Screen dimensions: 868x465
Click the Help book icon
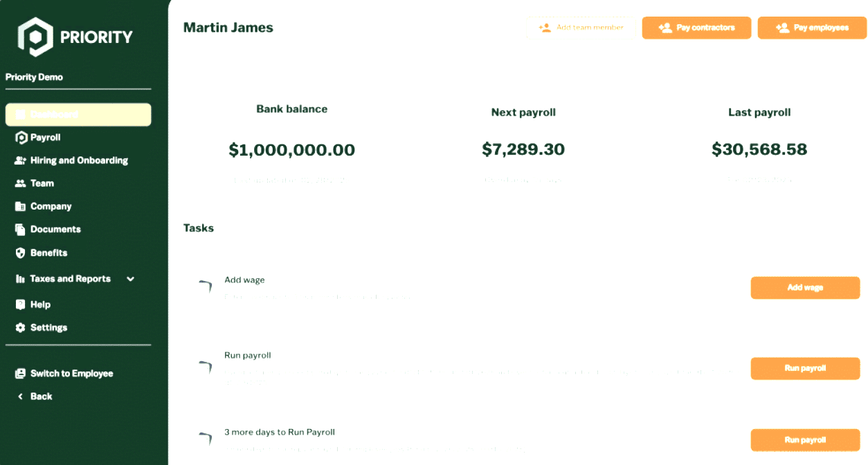[21, 304]
